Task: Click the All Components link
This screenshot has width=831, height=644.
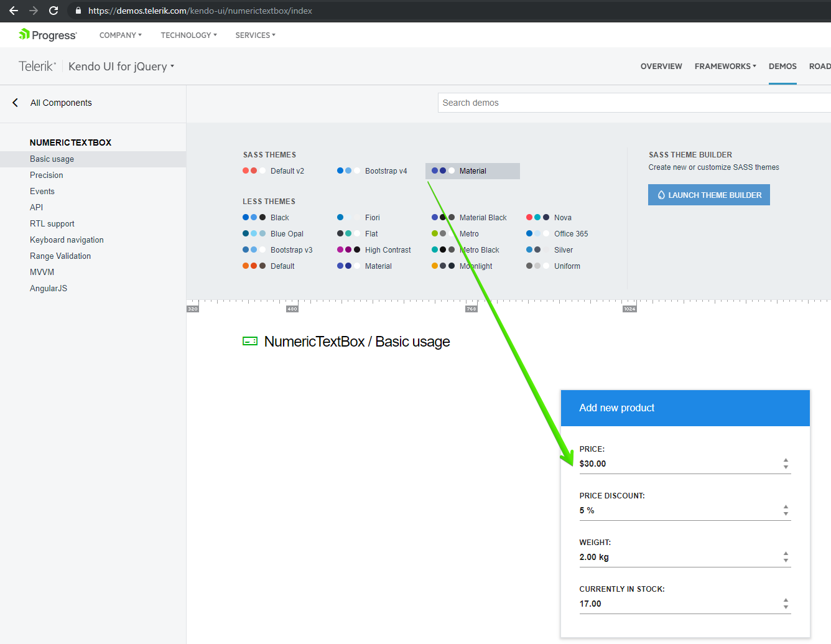Action: pos(61,103)
